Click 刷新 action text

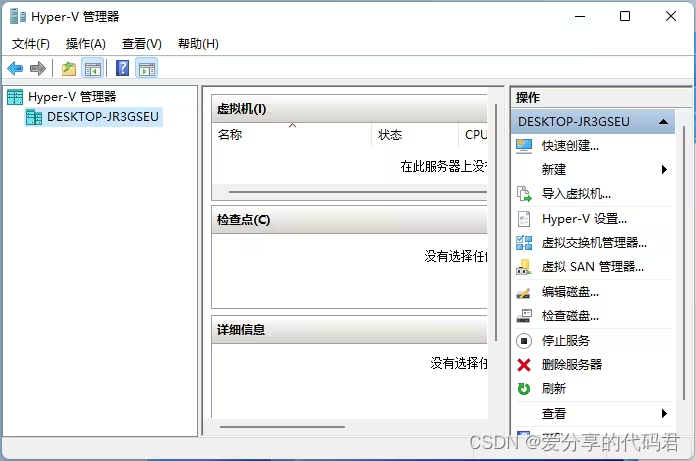point(554,389)
